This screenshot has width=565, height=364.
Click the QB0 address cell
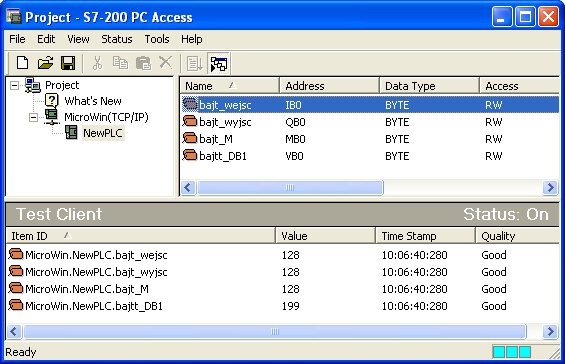click(295, 122)
